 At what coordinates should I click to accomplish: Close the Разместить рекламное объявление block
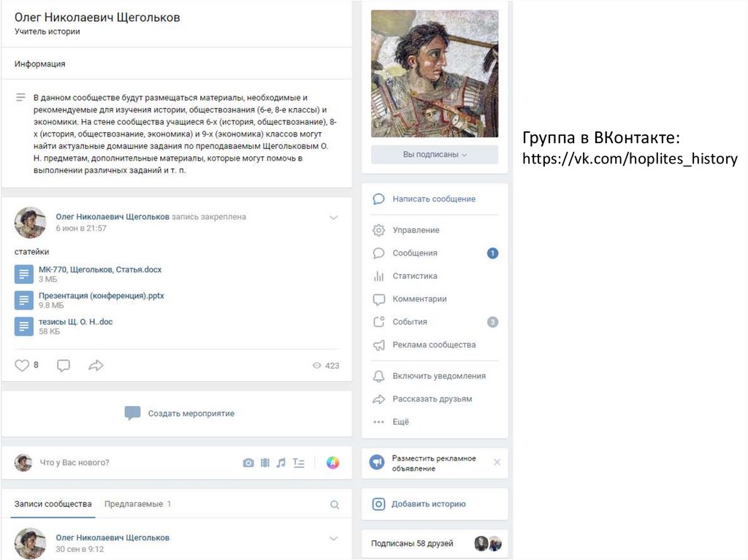tap(497, 462)
